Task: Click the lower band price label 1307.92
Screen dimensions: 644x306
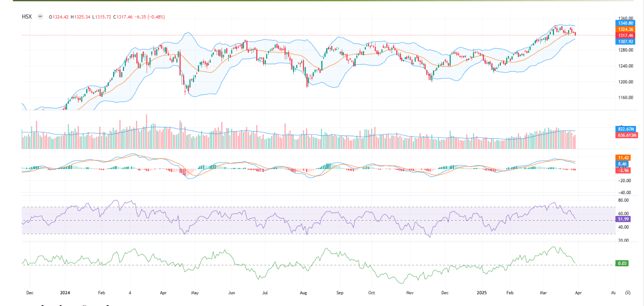Action: [625, 41]
